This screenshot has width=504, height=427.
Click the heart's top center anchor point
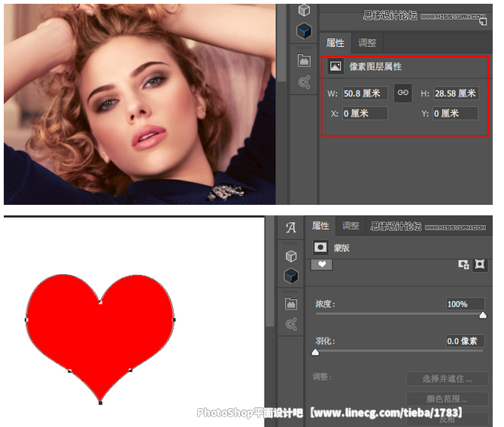pos(100,302)
